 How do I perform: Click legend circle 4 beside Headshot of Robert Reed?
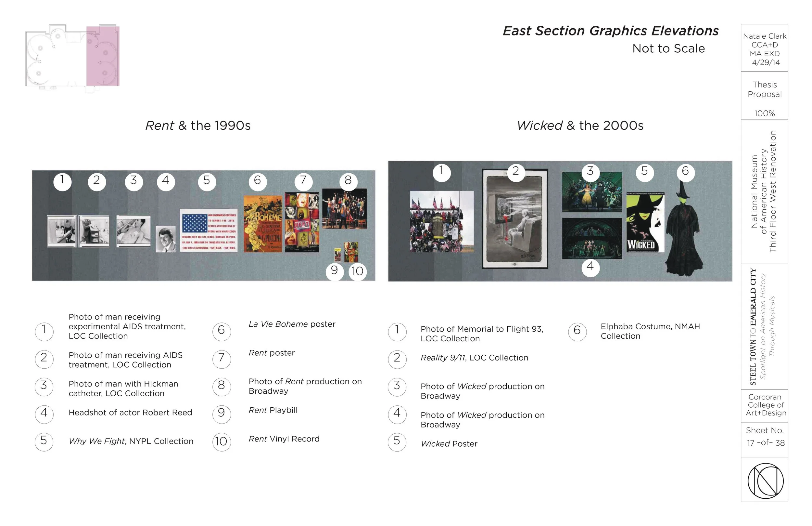[44, 414]
